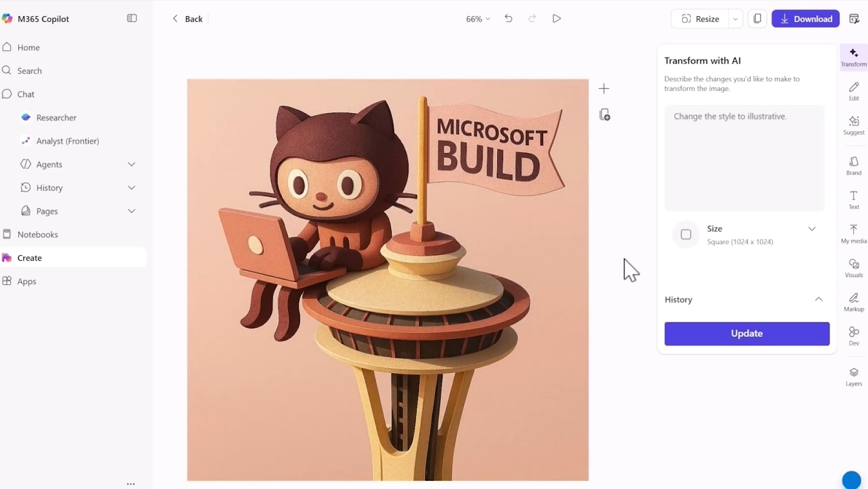Click the Home house icon
The width and height of the screenshot is (868, 489).
[x=7, y=47]
